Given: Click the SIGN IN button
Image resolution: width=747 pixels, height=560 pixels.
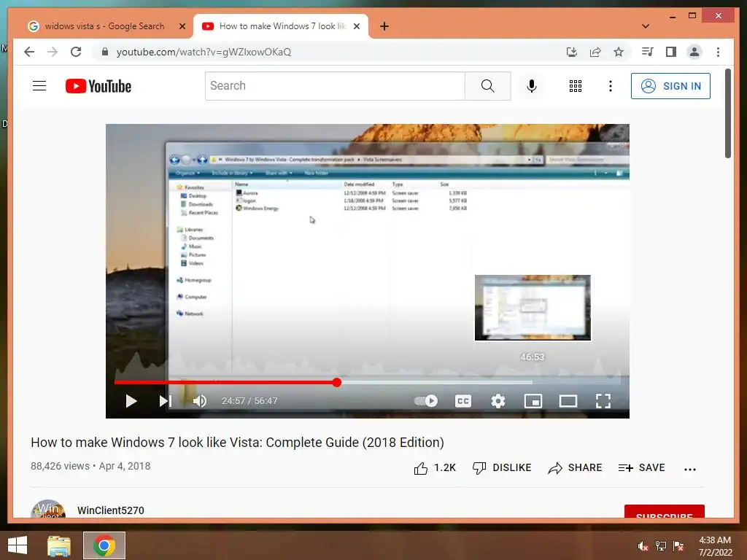Looking at the screenshot, I should (670, 86).
